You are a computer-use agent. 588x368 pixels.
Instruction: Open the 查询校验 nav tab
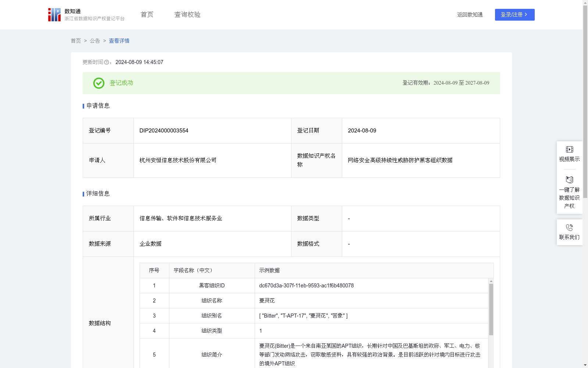click(x=187, y=15)
